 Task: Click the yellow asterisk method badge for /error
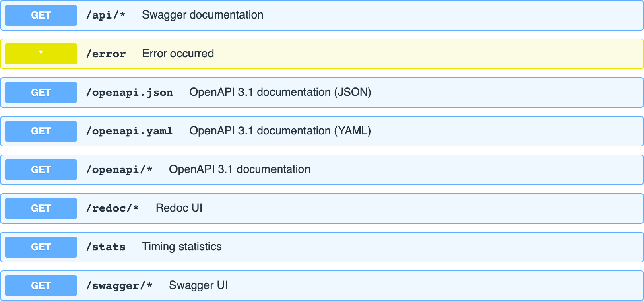pos(41,54)
